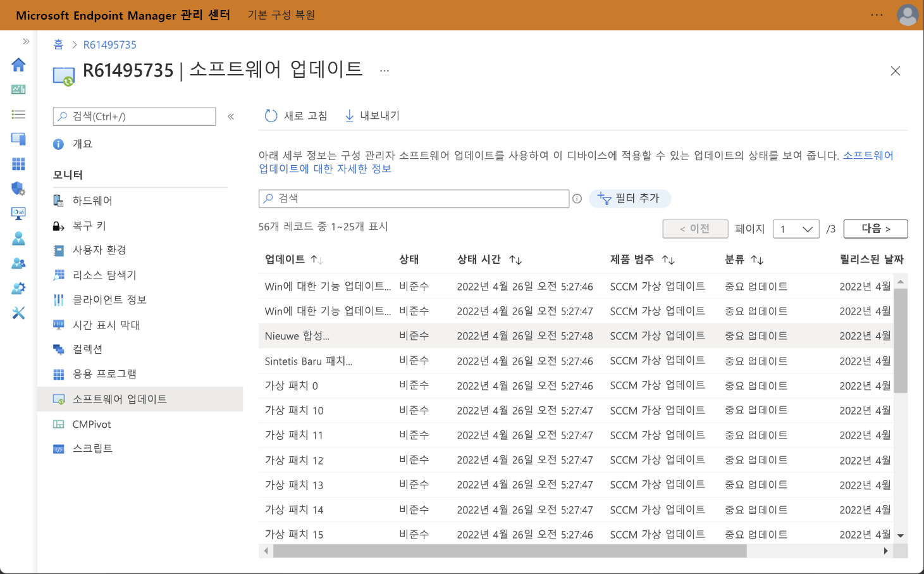Viewport: 924px width, 574px height.
Task: Focus the side menu 검색(Ctrl+/) field
Action: 134,116
